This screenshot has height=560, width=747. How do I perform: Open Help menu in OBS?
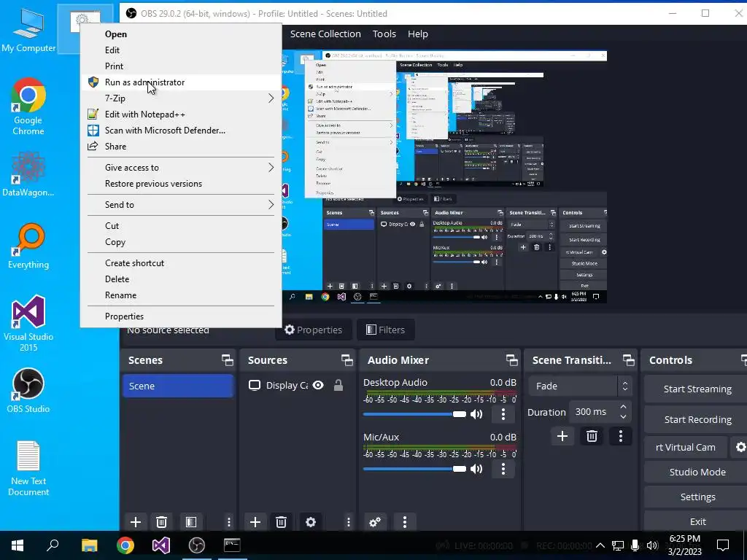click(x=418, y=34)
